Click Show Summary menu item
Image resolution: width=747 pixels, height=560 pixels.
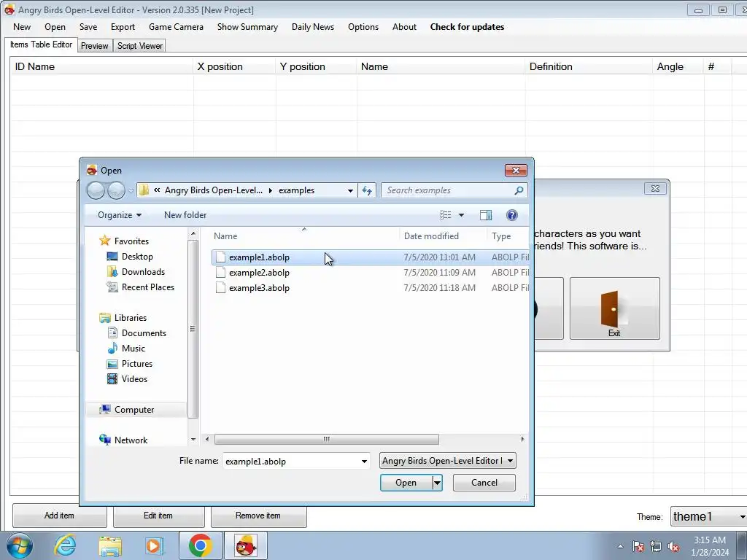(247, 27)
